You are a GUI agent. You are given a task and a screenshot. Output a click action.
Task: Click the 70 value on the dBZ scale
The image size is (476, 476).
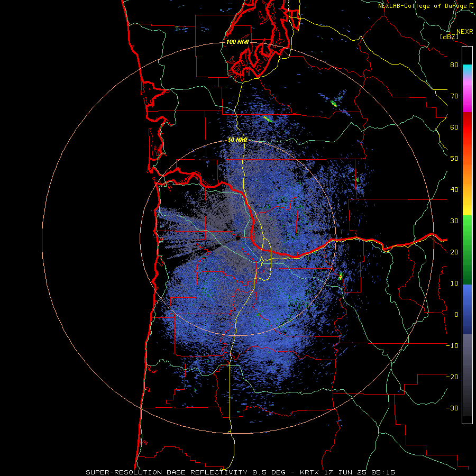(x=454, y=96)
